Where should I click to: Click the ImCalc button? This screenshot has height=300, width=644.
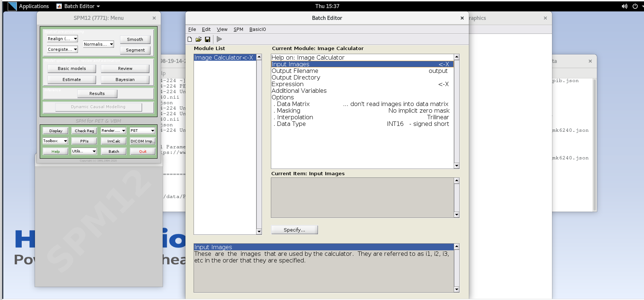tap(114, 141)
